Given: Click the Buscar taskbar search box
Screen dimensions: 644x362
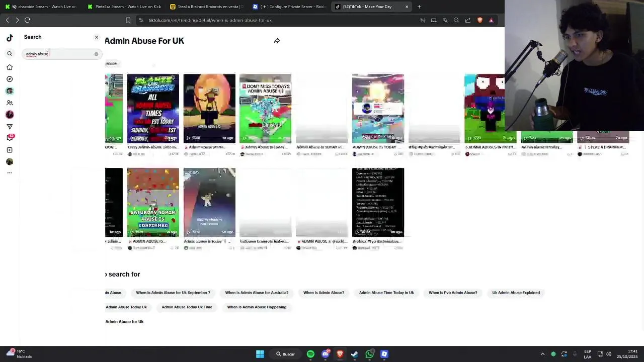Looking at the screenshot, I should coord(285,354).
